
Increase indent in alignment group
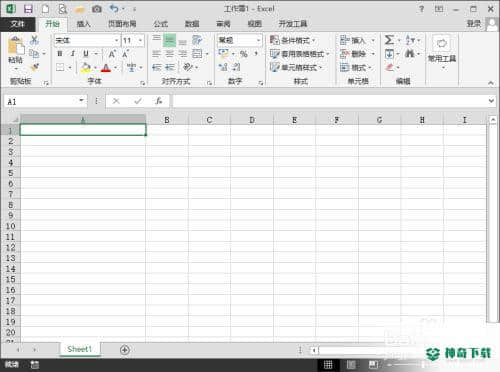coord(170,67)
